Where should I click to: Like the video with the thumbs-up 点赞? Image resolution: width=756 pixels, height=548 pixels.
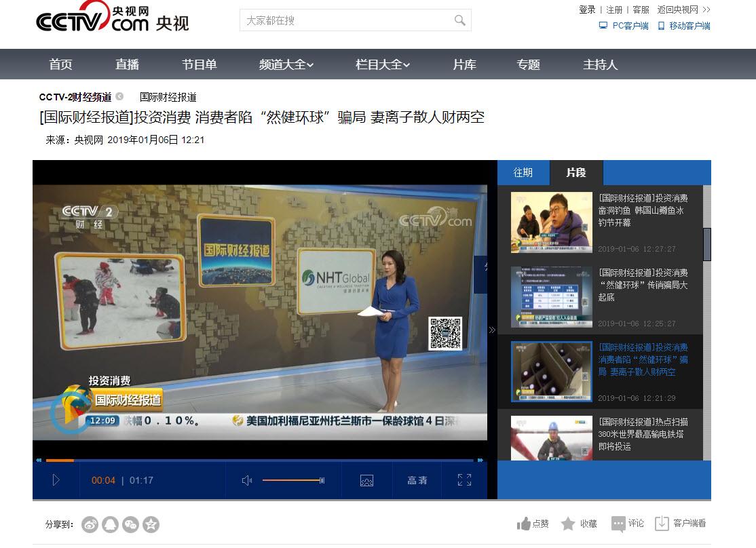tap(533, 524)
